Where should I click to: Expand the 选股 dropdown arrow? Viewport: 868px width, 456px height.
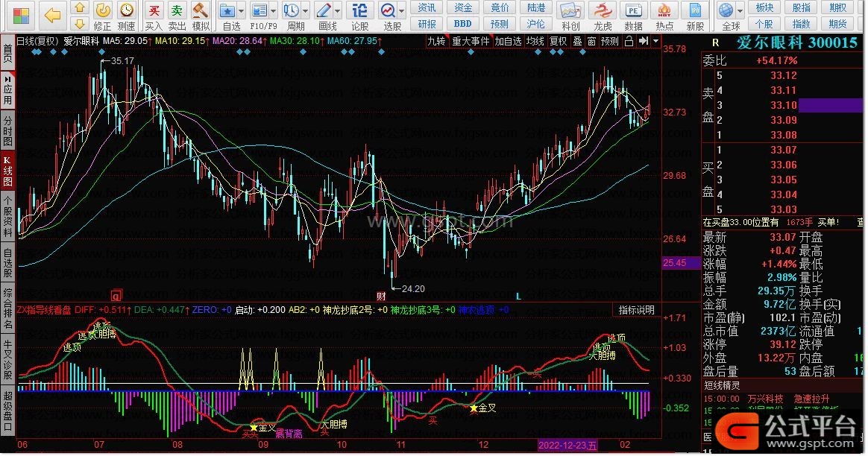tap(402, 10)
